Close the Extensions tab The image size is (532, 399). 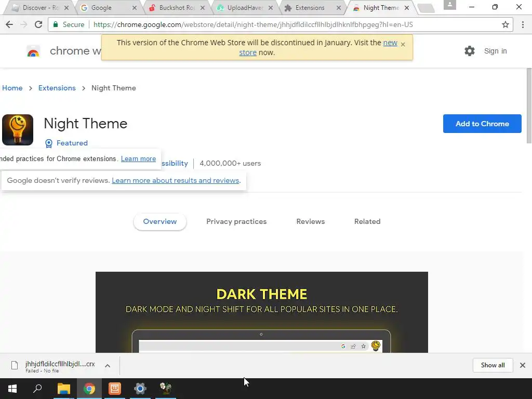(339, 7)
